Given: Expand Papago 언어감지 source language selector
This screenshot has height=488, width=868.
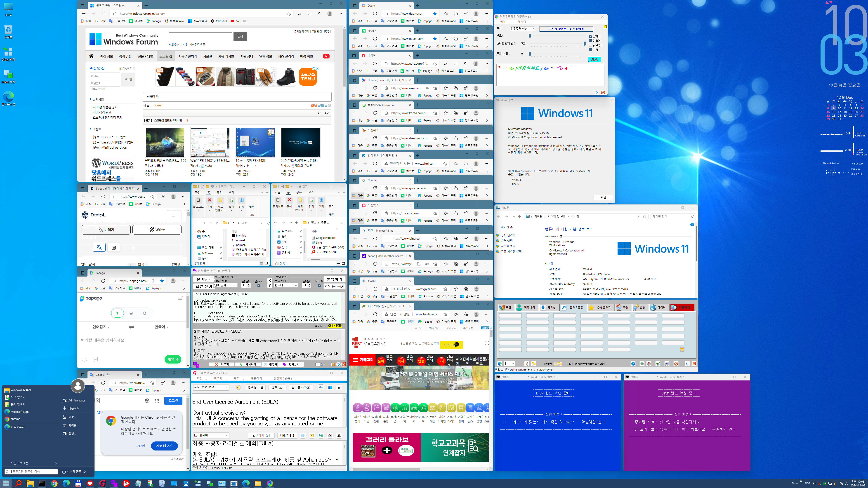Looking at the screenshot, I should point(101,327).
